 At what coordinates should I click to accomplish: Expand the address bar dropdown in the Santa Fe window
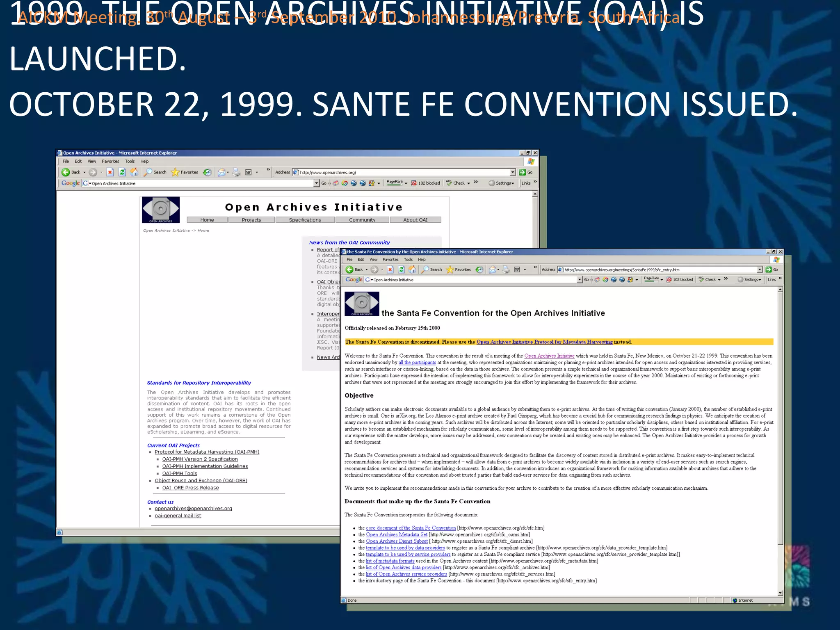760,269
